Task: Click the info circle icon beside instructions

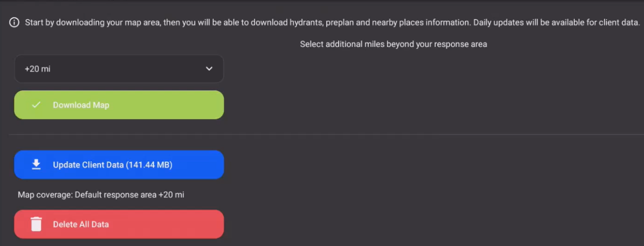Action: click(14, 23)
